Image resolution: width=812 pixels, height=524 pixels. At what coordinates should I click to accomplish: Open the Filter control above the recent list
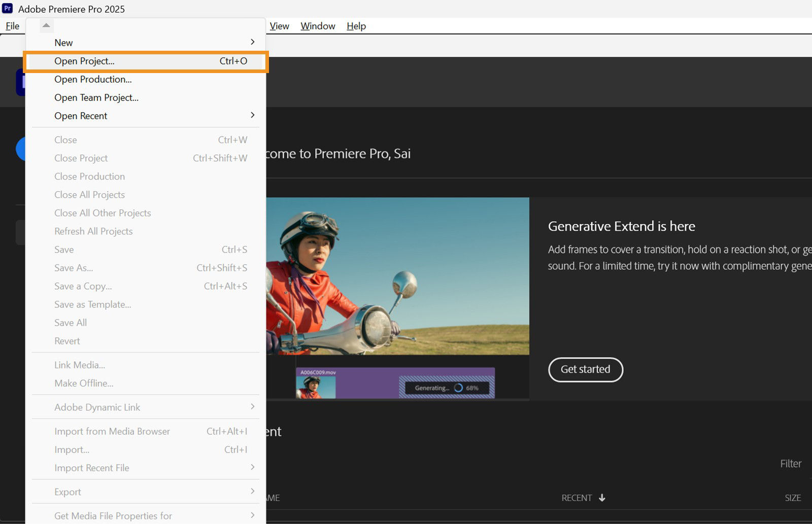tap(790, 463)
